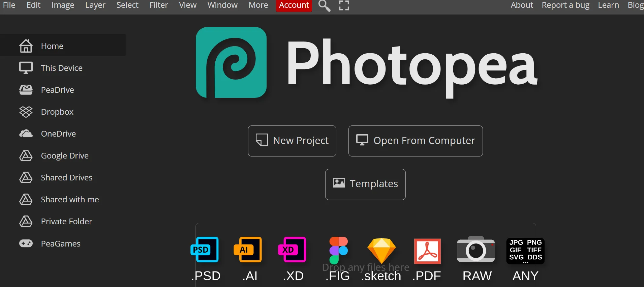Click the PeaDrive disk icon
Image resolution: width=644 pixels, height=287 pixels.
tap(26, 90)
